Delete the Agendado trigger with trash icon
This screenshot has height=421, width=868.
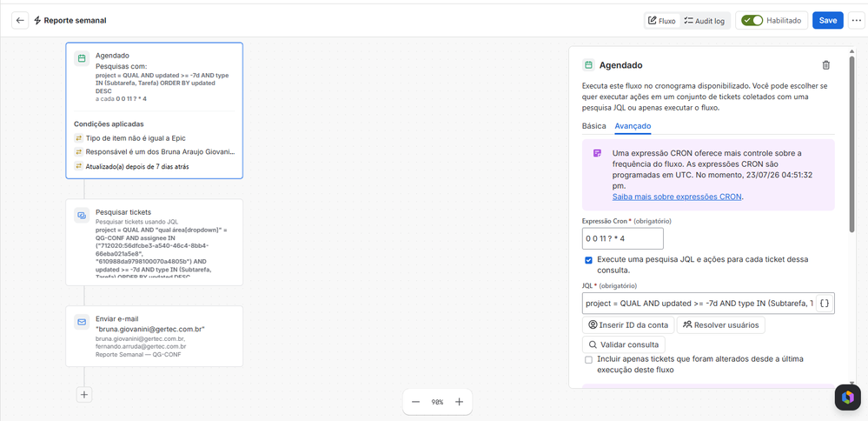tap(826, 65)
